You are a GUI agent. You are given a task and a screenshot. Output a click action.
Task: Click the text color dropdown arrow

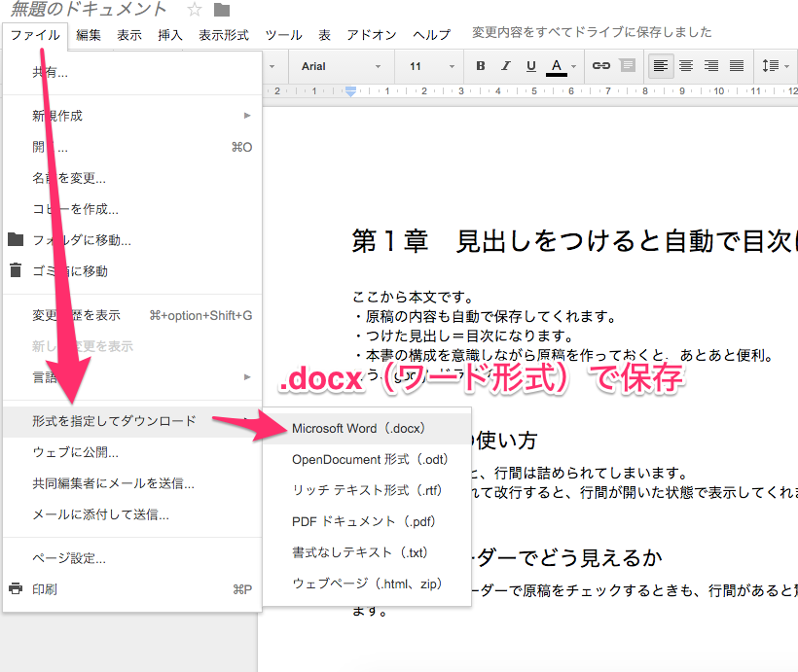pyautogui.click(x=573, y=67)
